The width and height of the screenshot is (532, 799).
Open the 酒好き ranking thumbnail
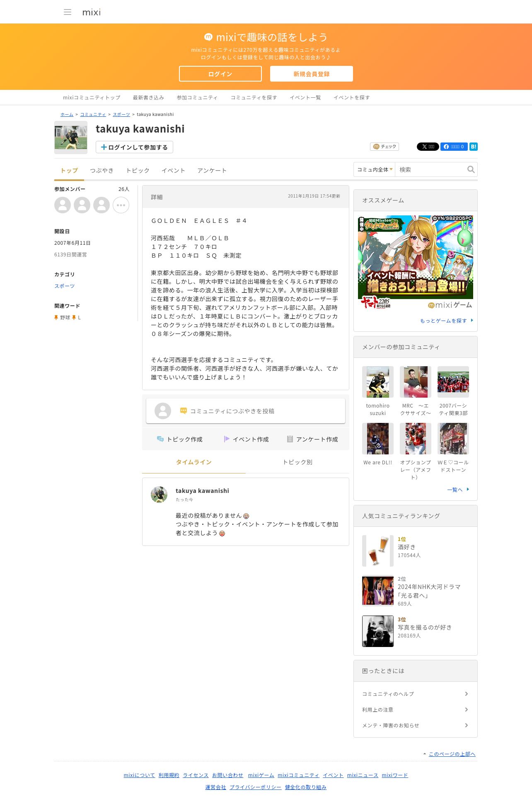pos(378,551)
